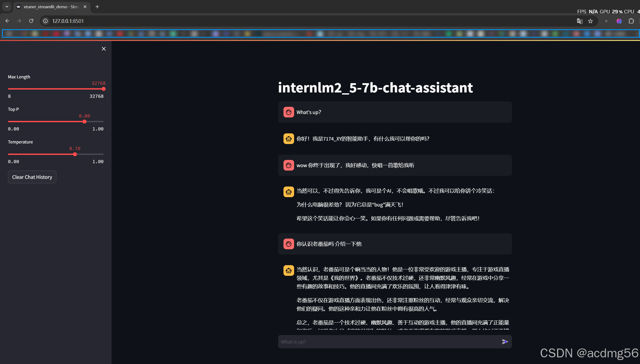This screenshot has height=364, width=640.
Task: Click the address bar URL 127.0.0.1:8501
Action: 68,21
